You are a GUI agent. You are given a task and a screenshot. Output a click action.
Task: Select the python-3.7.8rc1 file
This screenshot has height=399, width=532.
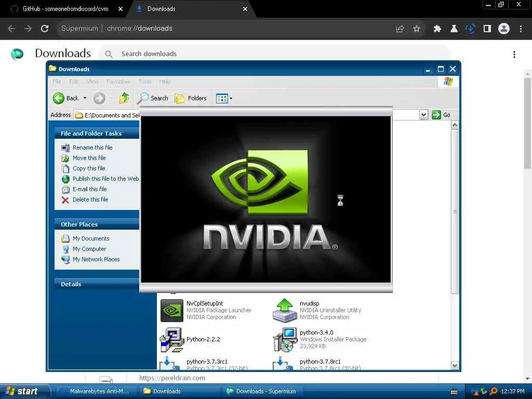pyautogui.click(x=317, y=363)
